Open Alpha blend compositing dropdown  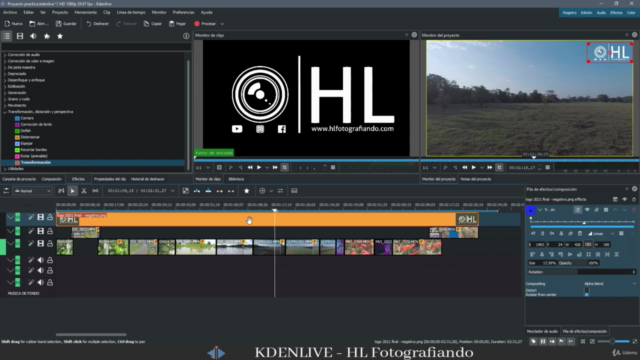[x=610, y=284]
